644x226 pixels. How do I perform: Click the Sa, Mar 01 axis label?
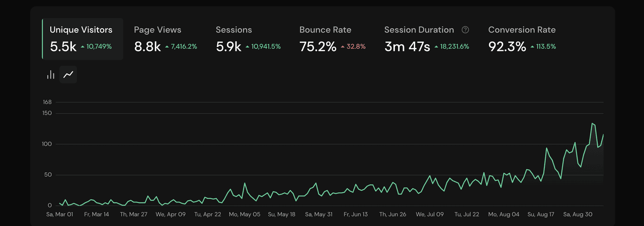[x=59, y=214]
